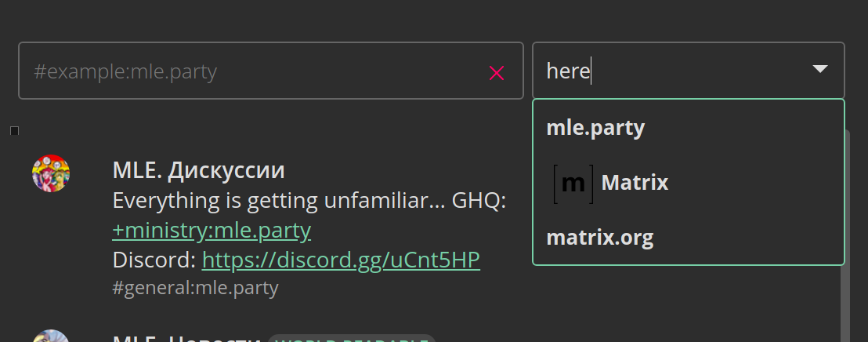This screenshot has width=868, height=342.
Task: Click the [m] Matrix logo icon
Action: tap(573, 183)
